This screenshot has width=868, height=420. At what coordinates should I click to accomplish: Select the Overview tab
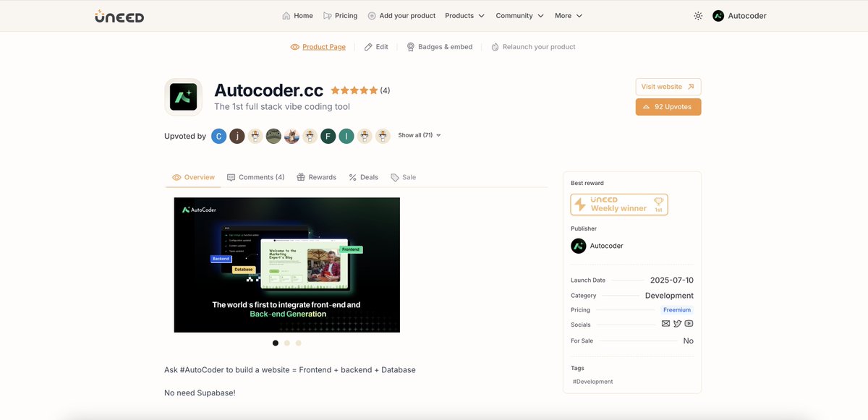(x=193, y=177)
